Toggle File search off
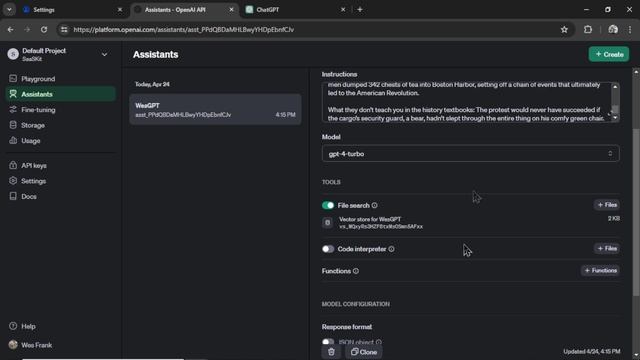The height and width of the screenshot is (360, 640). pyautogui.click(x=328, y=205)
